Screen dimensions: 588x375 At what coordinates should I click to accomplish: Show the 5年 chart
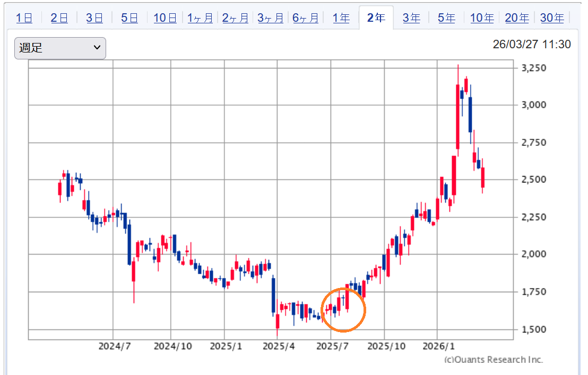[x=446, y=18]
